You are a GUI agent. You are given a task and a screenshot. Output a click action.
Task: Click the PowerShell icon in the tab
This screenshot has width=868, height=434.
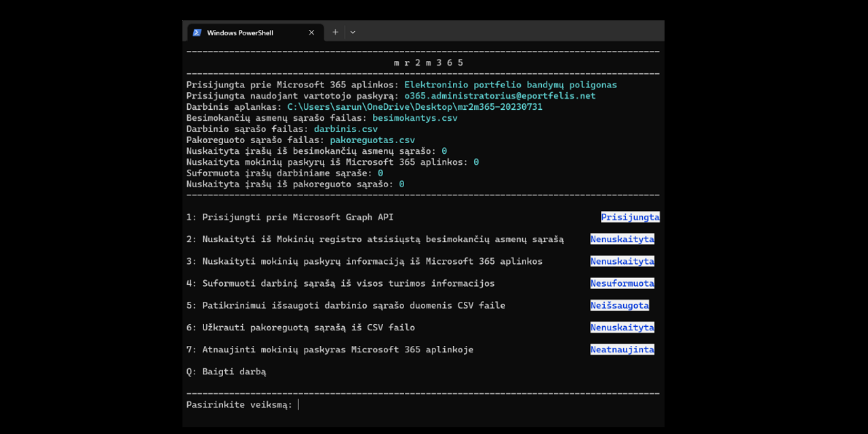coord(197,33)
